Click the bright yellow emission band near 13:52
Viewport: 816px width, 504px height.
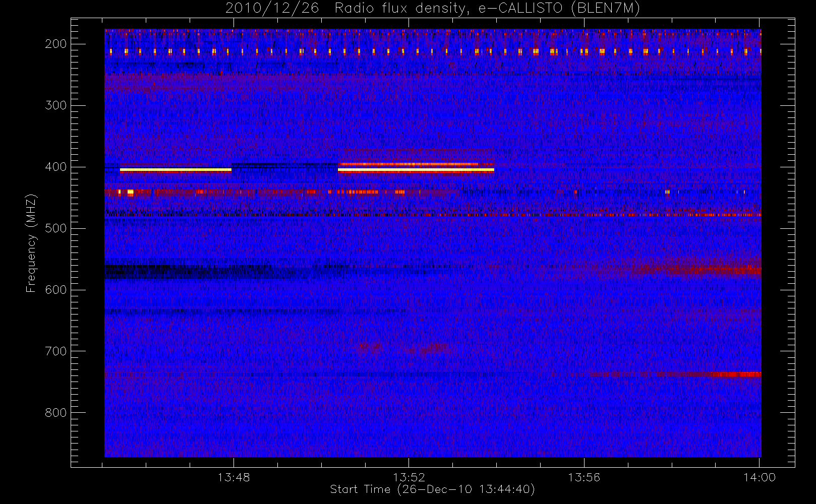pyautogui.click(x=416, y=170)
